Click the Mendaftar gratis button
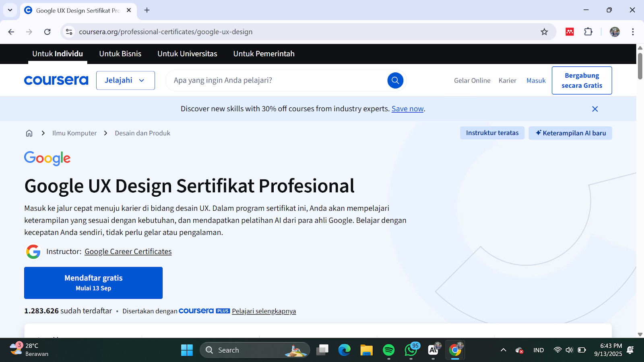This screenshot has height=362, width=644. tap(93, 283)
